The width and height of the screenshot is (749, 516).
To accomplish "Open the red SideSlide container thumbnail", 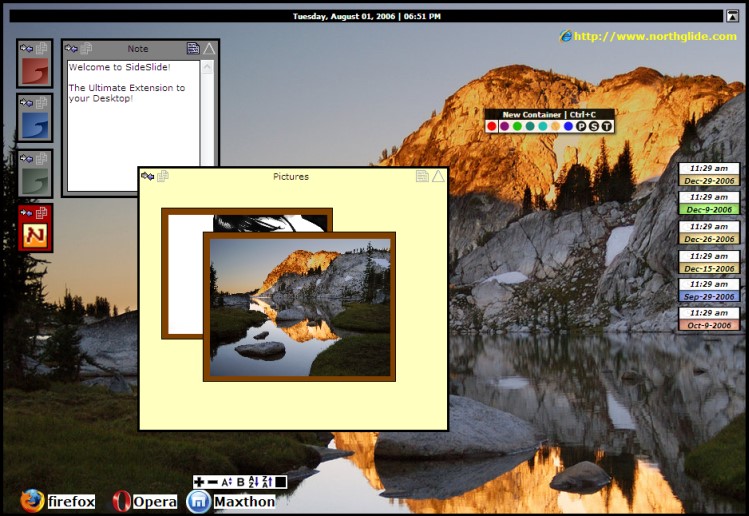I will tap(35, 71).
